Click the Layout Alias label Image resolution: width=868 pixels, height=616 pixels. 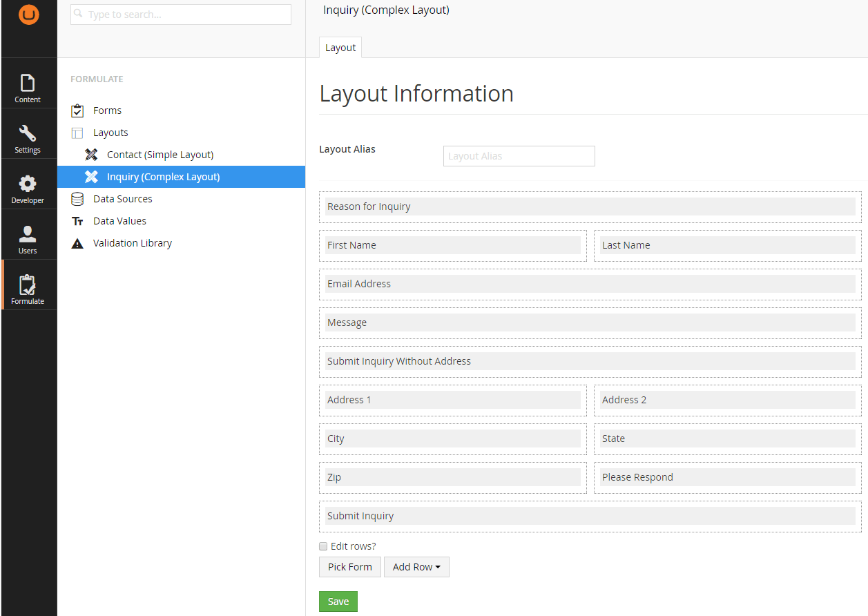point(347,149)
